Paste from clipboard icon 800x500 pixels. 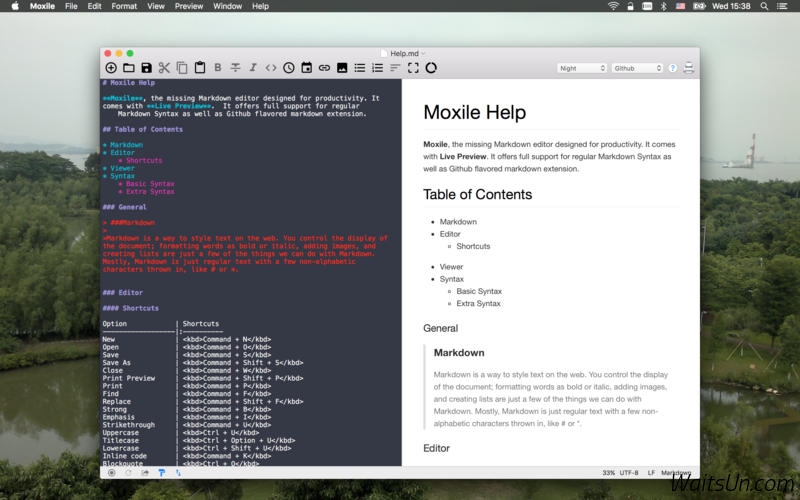(x=199, y=68)
